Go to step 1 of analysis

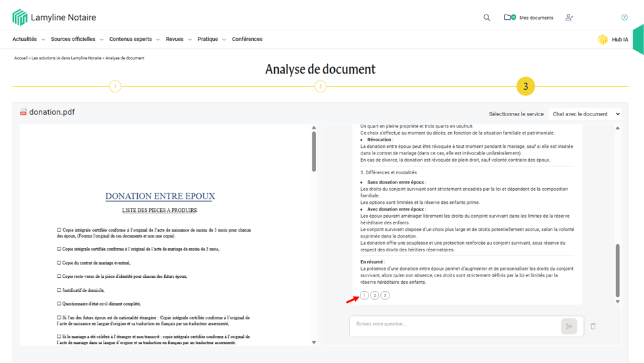115,86
